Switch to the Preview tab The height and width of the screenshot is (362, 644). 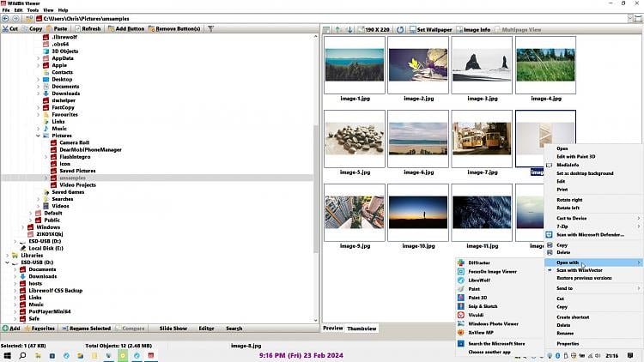coord(332,328)
